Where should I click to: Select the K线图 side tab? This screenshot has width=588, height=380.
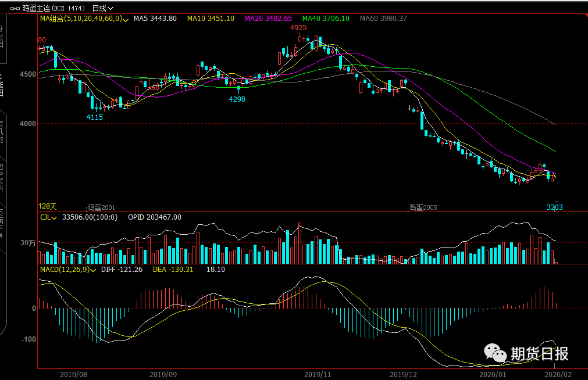click(2, 84)
